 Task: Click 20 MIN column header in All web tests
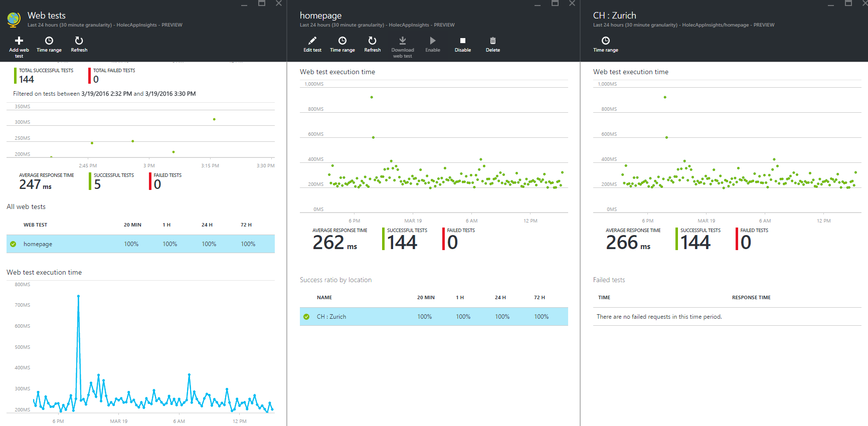pyautogui.click(x=132, y=225)
